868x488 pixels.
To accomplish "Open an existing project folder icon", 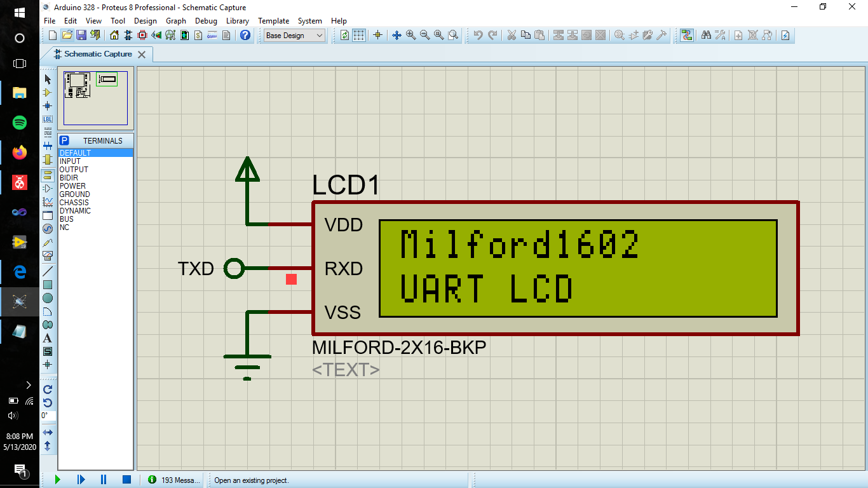I will click(x=67, y=36).
